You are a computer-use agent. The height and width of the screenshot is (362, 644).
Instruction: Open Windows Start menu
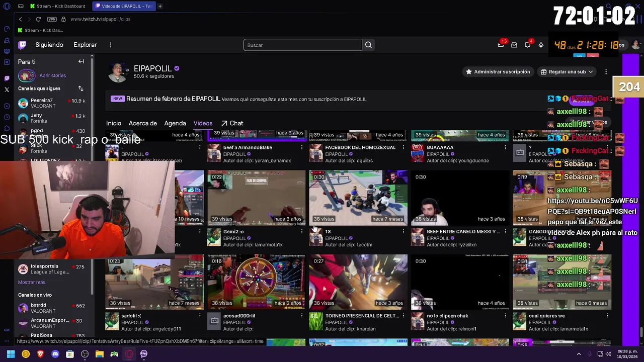coord(11,354)
